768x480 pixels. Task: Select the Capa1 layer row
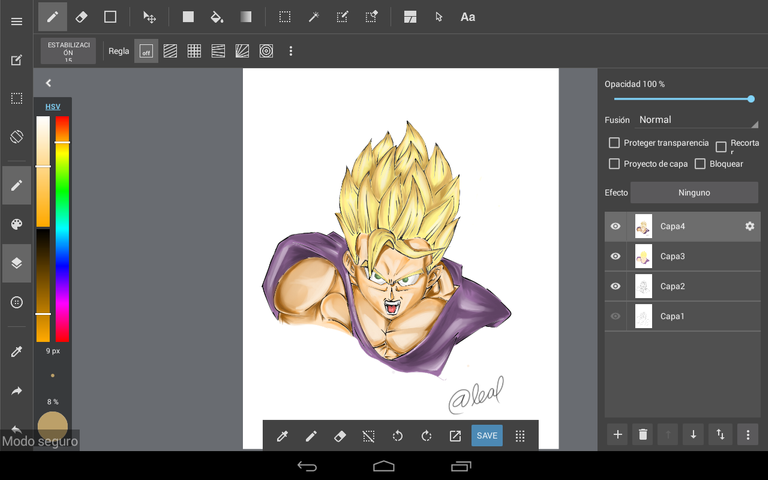click(682, 316)
